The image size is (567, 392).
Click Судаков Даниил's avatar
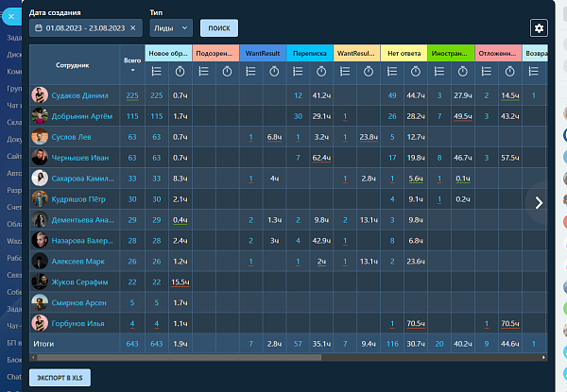pos(40,95)
